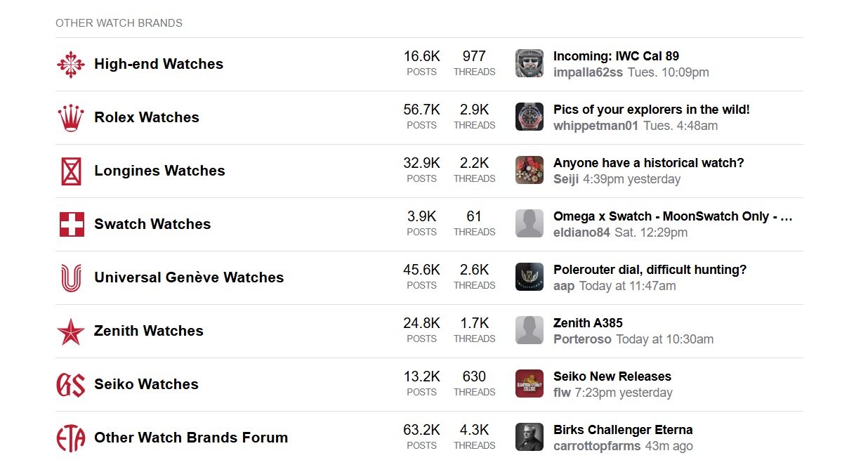
Task: Open the Universal Genève Watches forum
Action: tap(189, 277)
